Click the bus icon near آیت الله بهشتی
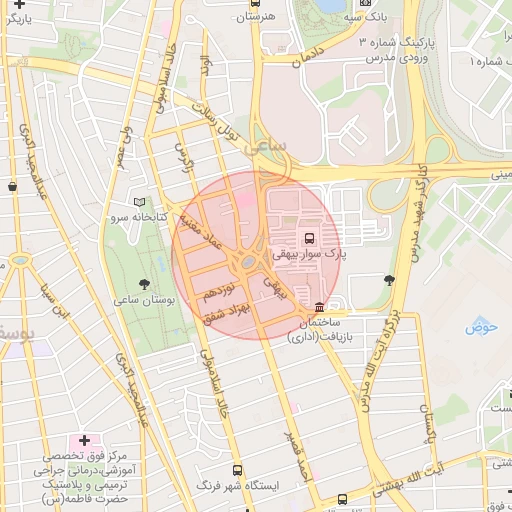 [x=342, y=499]
